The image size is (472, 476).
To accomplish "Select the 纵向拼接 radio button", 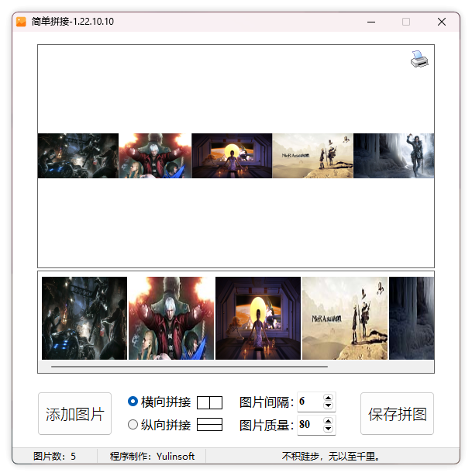I will coord(133,424).
